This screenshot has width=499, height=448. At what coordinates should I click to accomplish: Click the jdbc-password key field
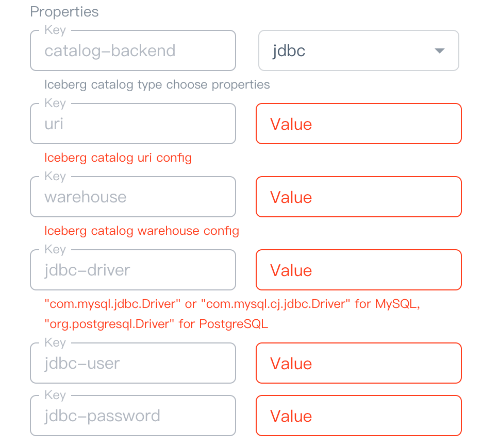point(132,416)
